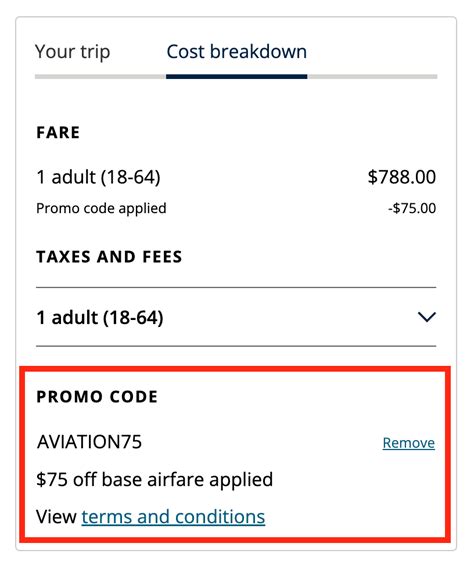474x561 pixels.
Task: Click the word View before terms link
Action: click(56, 517)
